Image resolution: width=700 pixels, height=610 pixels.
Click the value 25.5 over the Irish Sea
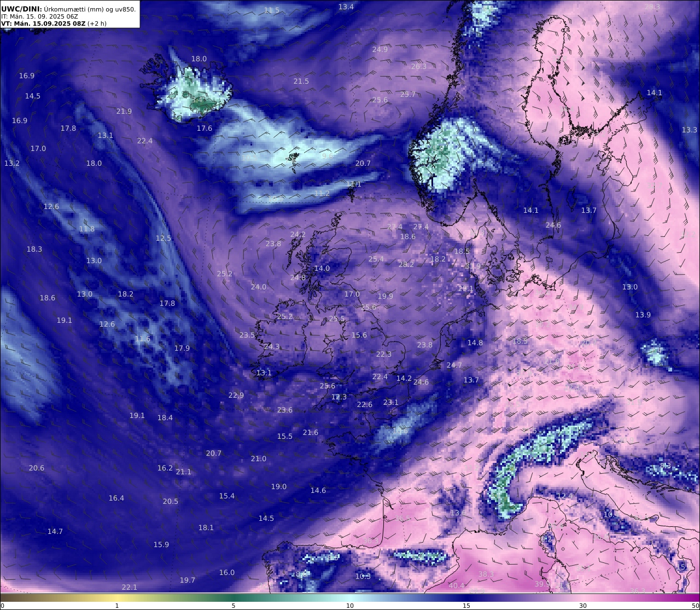[x=337, y=318]
